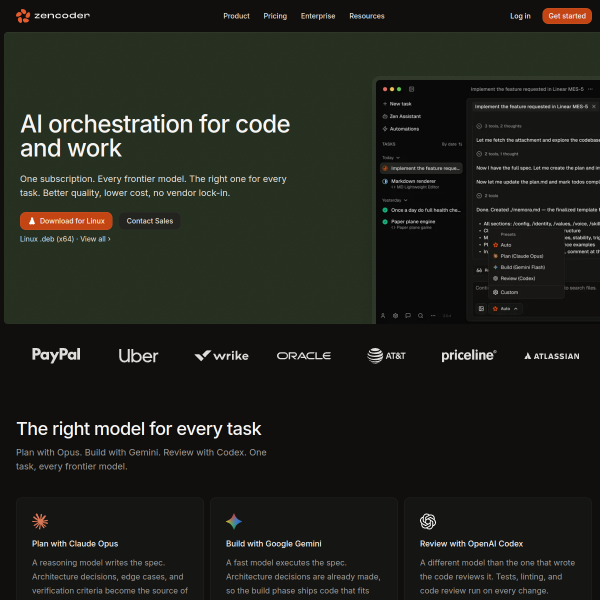Click the Oracle logo

(304, 356)
